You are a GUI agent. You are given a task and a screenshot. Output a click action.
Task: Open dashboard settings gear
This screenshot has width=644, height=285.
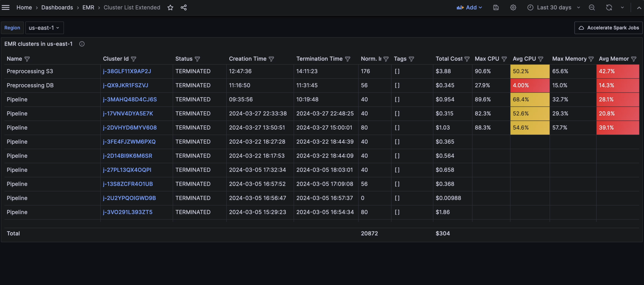(x=513, y=7)
